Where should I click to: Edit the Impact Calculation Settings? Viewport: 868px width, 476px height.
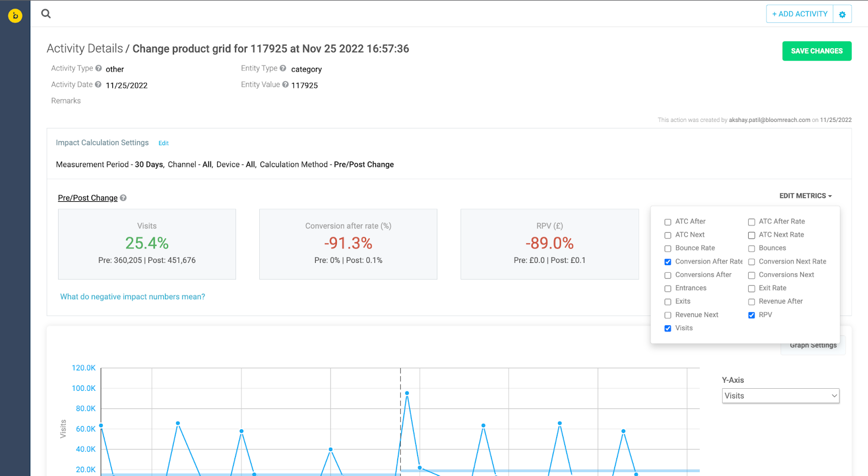click(x=163, y=143)
